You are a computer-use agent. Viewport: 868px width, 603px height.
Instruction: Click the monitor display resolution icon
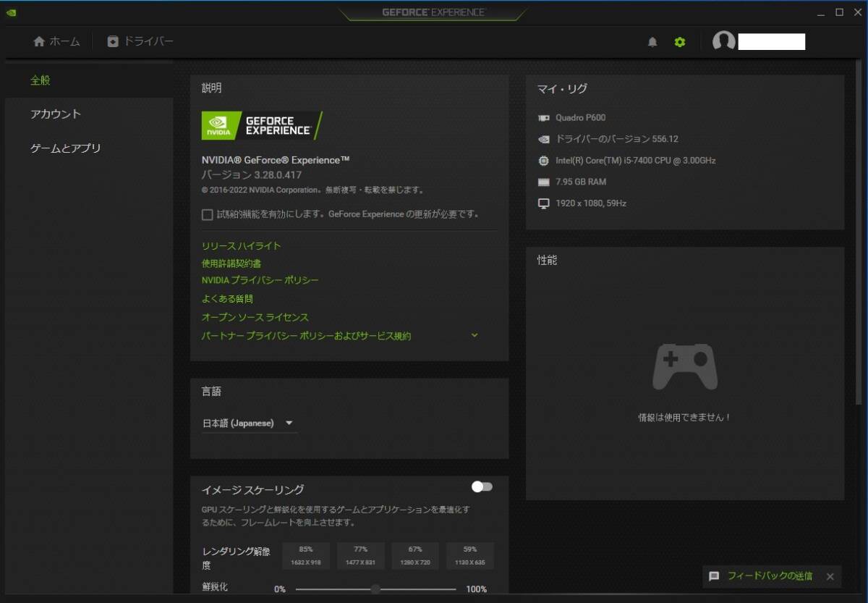pos(544,203)
